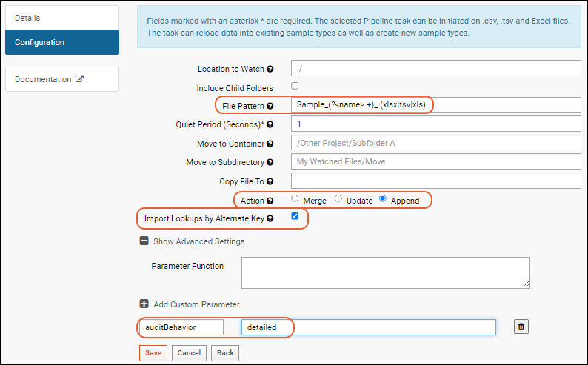Click plus icon for Add Custom Parameter
Viewport: 588px width, 365px height.
point(144,304)
